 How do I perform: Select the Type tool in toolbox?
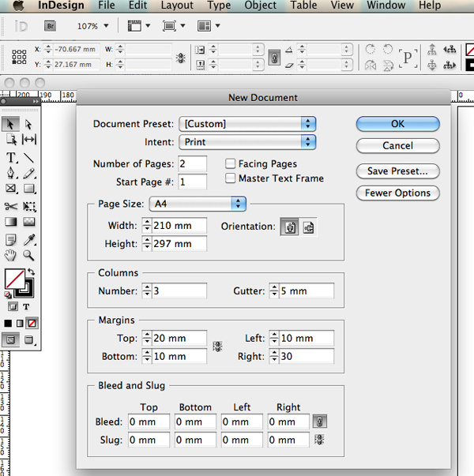click(12, 156)
